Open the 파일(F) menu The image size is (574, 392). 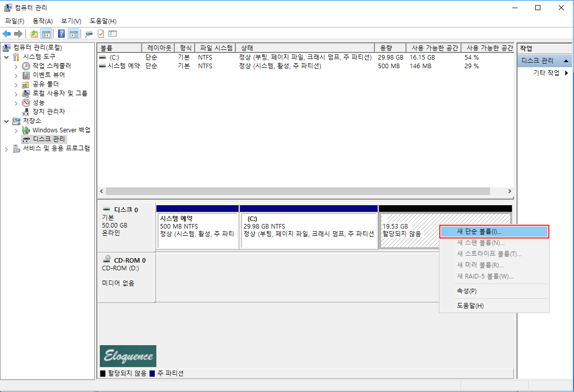pos(15,21)
